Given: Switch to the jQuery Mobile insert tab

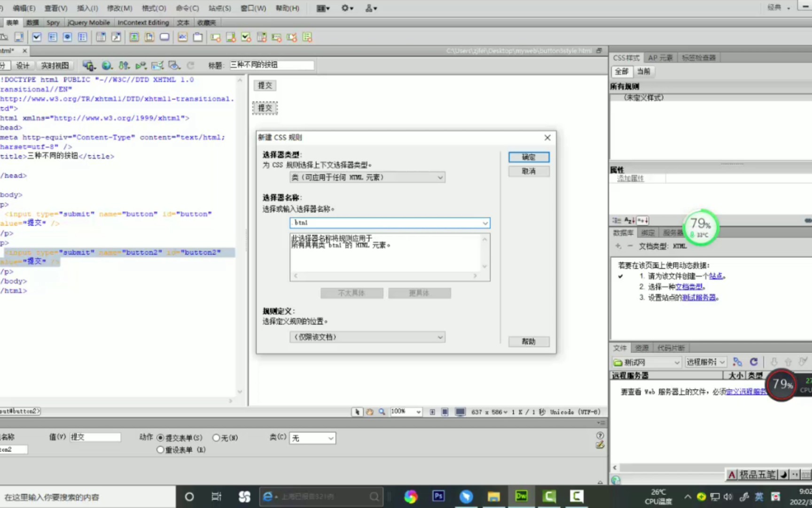Looking at the screenshot, I should coord(89,23).
